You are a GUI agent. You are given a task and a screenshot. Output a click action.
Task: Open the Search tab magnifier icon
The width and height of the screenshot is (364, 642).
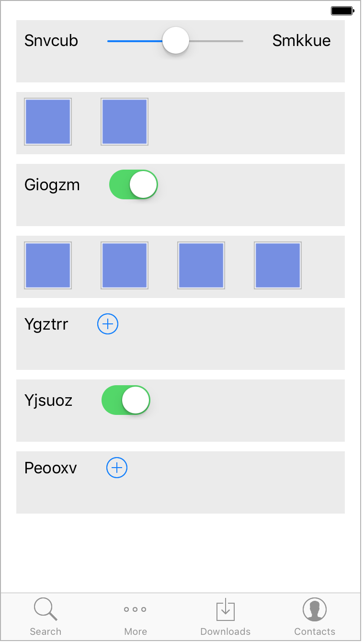coord(45,609)
